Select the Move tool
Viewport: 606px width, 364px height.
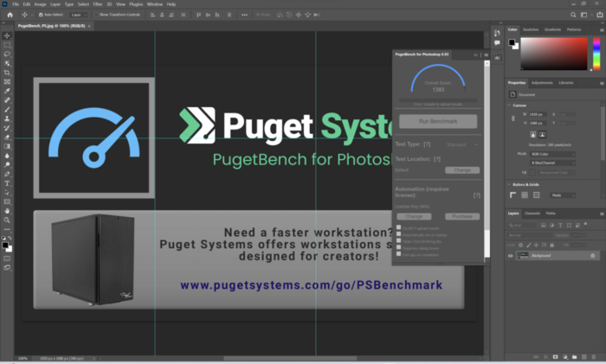(x=7, y=35)
